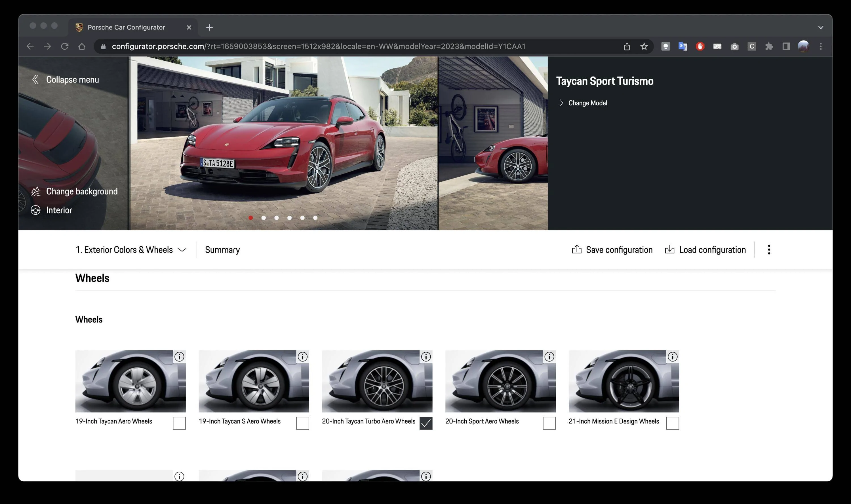Image resolution: width=851 pixels, height=504 pixels.
Task: Click 20-Inch Sport Aero Wheels thumbnail
Action: [x=501, y=381]
